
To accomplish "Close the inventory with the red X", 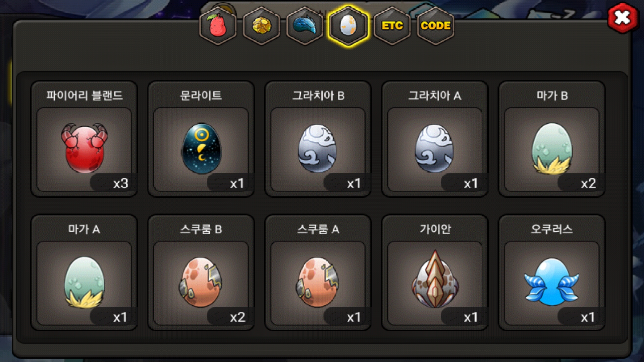I will pyautogui.click(x=623, y=17).
